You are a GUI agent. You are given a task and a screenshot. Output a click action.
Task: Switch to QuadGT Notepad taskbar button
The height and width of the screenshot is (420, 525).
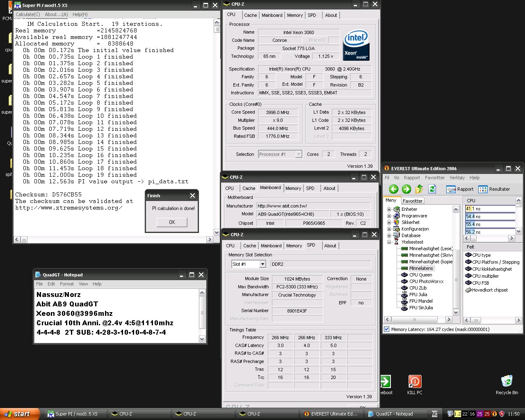point(395,414)
